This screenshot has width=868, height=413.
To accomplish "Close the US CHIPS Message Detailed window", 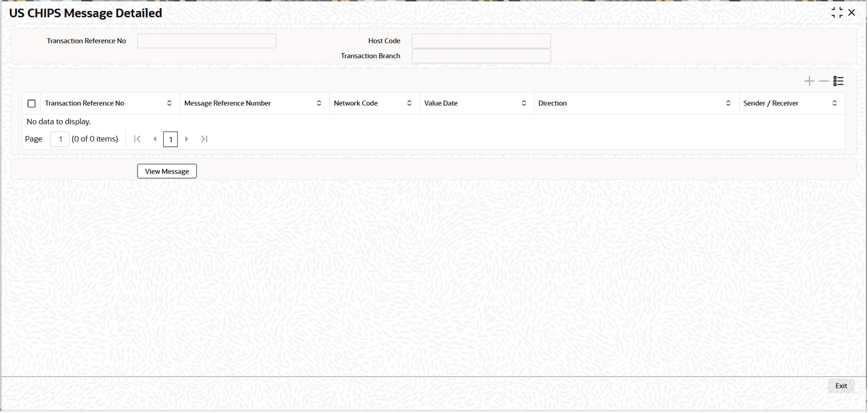I will (x=852, y=13).
